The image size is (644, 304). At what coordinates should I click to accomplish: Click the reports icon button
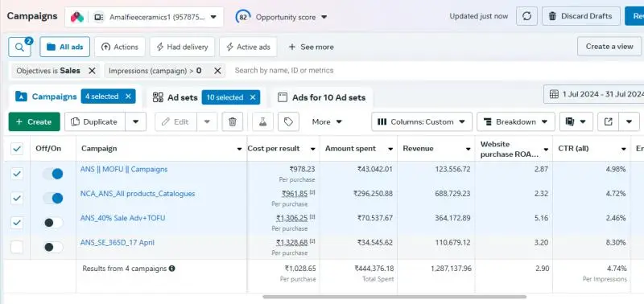point(576,122)
